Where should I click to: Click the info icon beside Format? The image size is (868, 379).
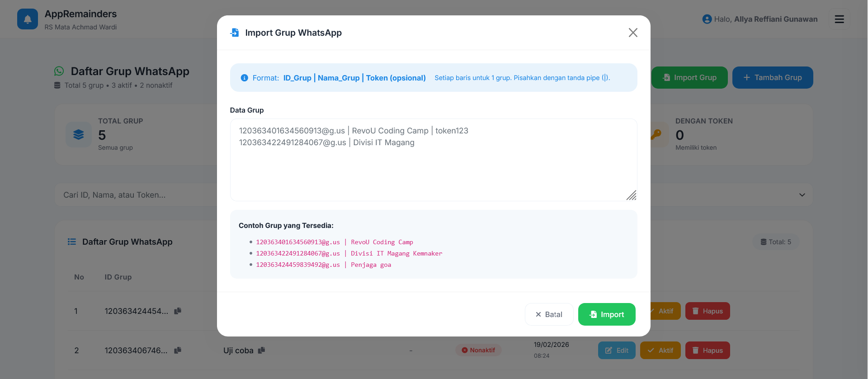(245, 78)
